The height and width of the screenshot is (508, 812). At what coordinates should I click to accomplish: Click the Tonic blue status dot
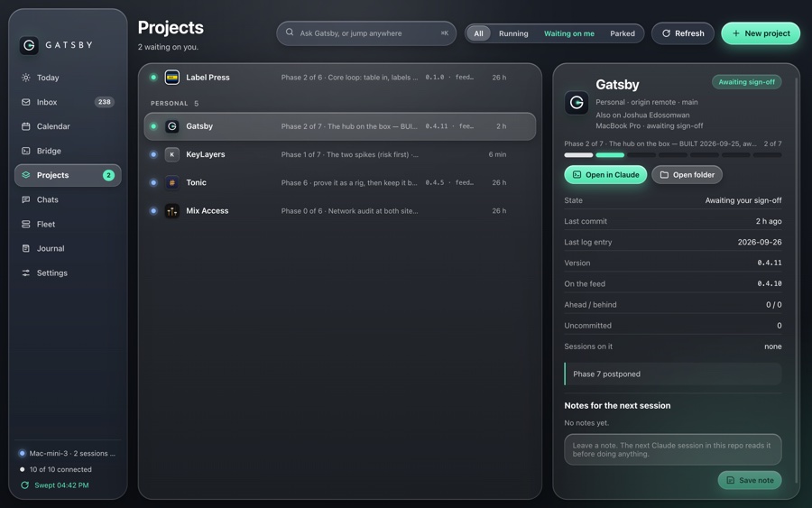pyautogui.click(x=153, y=182)
